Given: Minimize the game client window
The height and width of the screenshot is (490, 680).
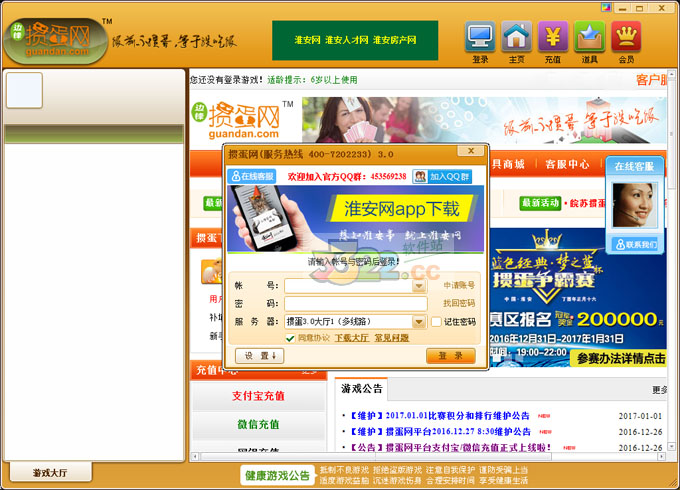Looking at the screenshot, I should (622, 8).
